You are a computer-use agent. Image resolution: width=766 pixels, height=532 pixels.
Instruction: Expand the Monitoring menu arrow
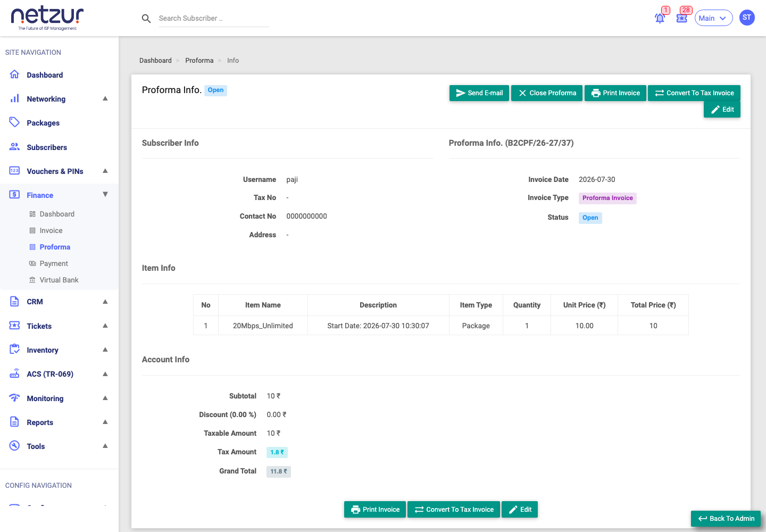click(x=105, y=398)
